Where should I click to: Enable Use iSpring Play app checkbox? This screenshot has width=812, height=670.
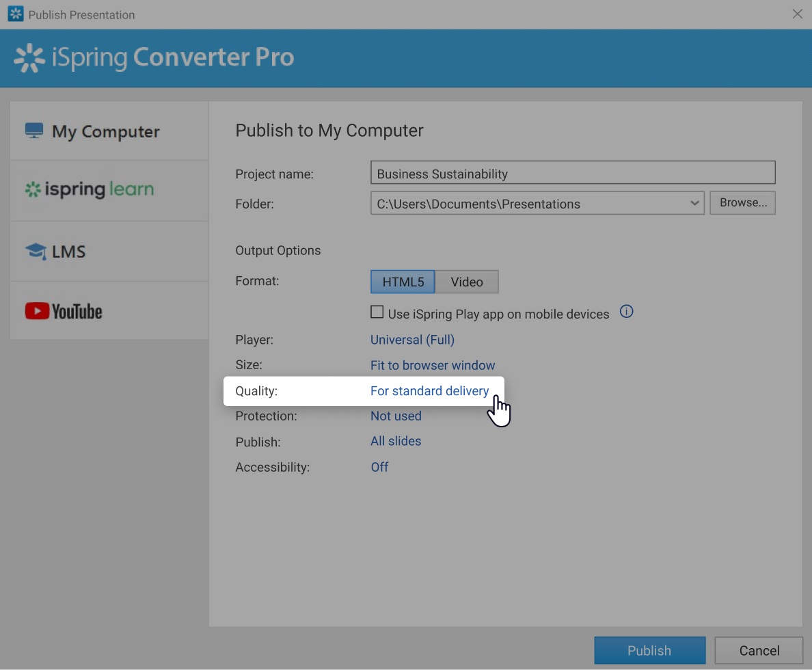[377, 312]
